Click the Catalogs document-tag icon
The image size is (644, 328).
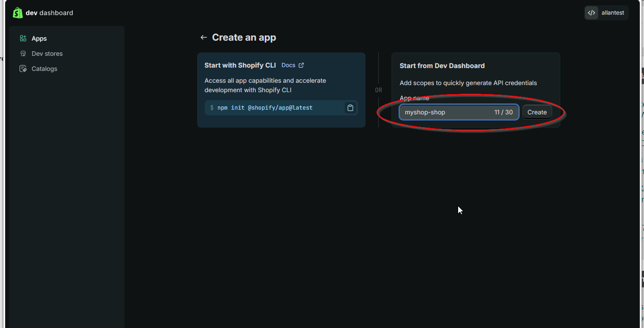[23, 69]
